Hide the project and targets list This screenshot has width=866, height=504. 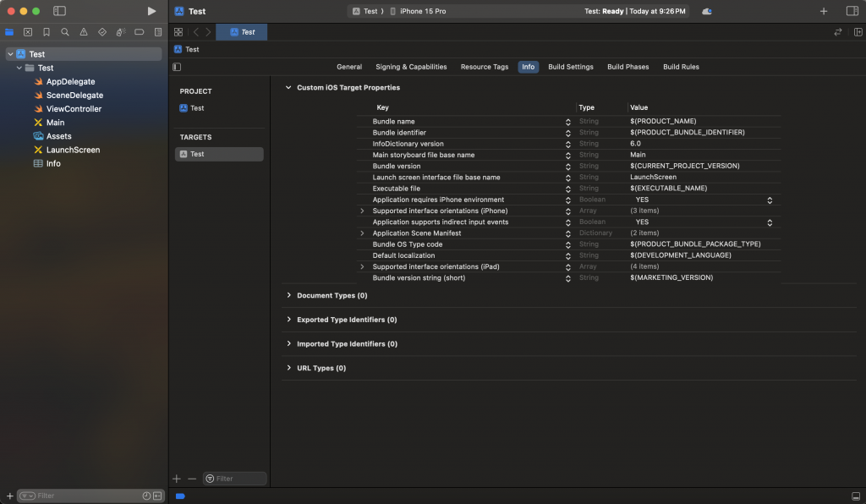click(177, 67)
